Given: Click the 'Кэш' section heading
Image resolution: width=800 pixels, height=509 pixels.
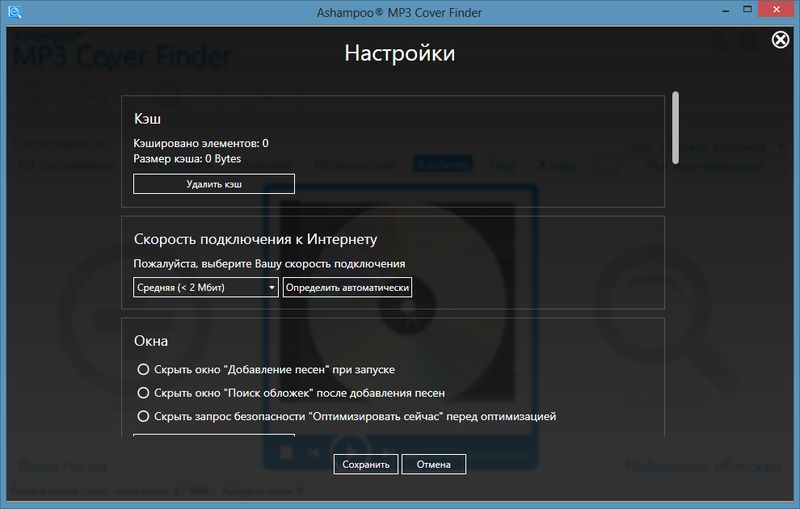Looking at the screenshot, I should pos(147,119).
